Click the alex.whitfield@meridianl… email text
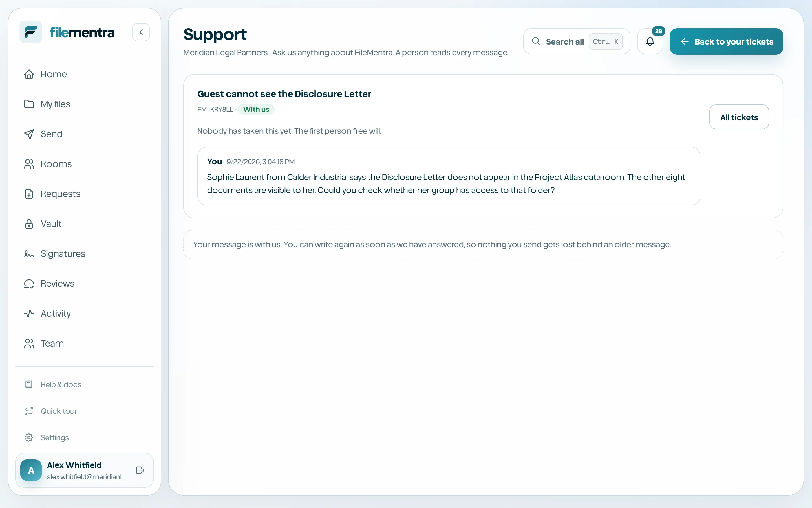The height and width of the screenshot is (508, 812). pos(85,477)
